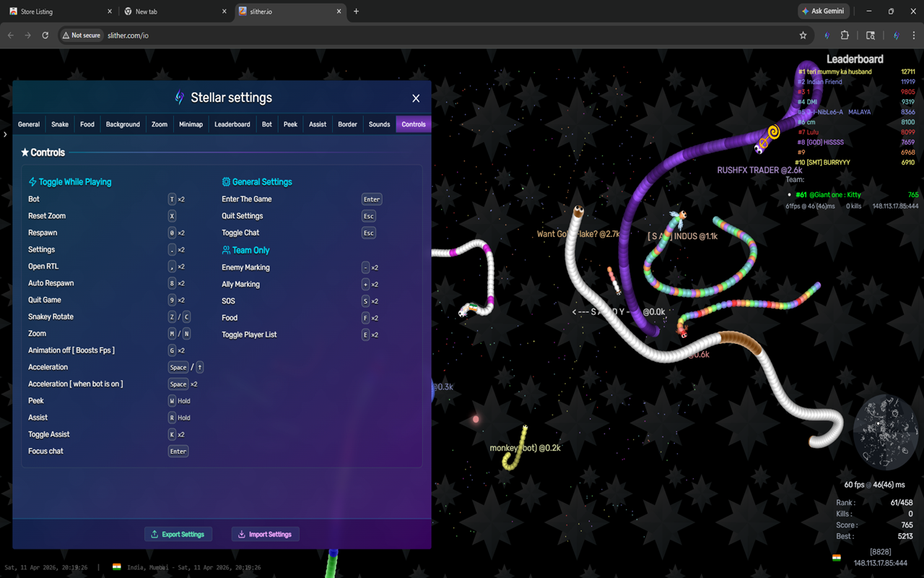This screenshot has width=924, height=578.
Task: Expand the left sidebar arrow
Action: 5,134
